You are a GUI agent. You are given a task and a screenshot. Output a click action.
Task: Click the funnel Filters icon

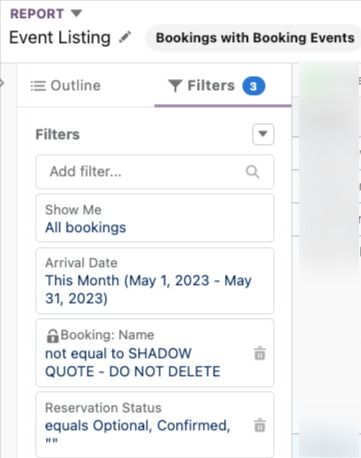tap(175, 86)
